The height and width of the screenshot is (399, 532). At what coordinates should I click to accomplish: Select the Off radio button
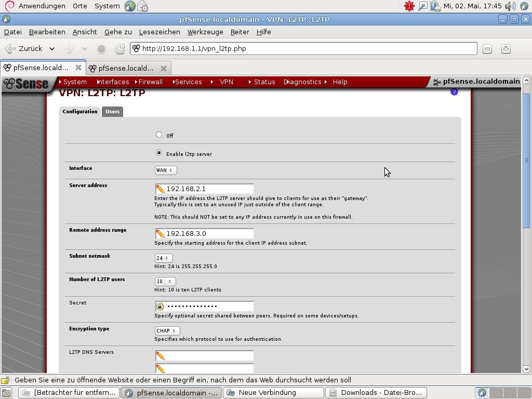click(x=159, y=135)
